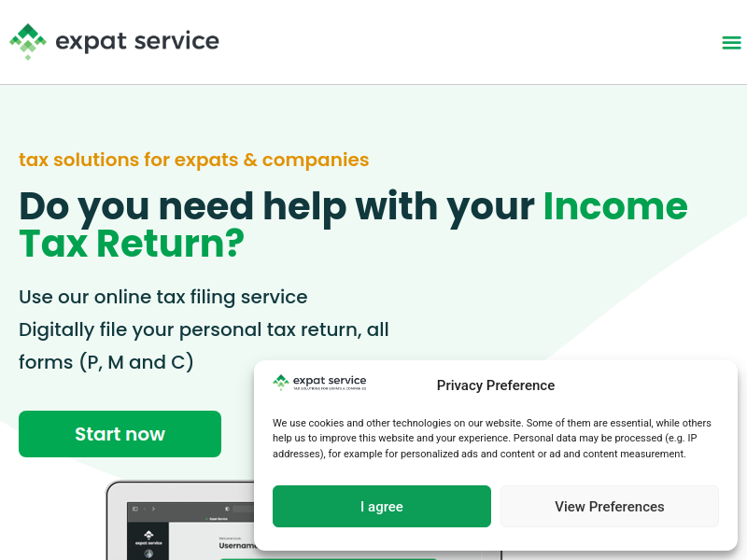Click the Privacy Preference dialog title
The image size is (747, 560).
(x=496, y=385)
